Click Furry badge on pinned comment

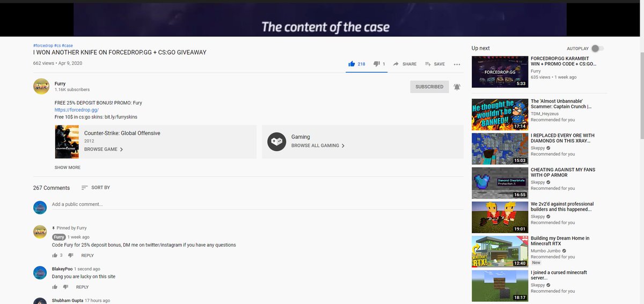(x=58, y=237)
